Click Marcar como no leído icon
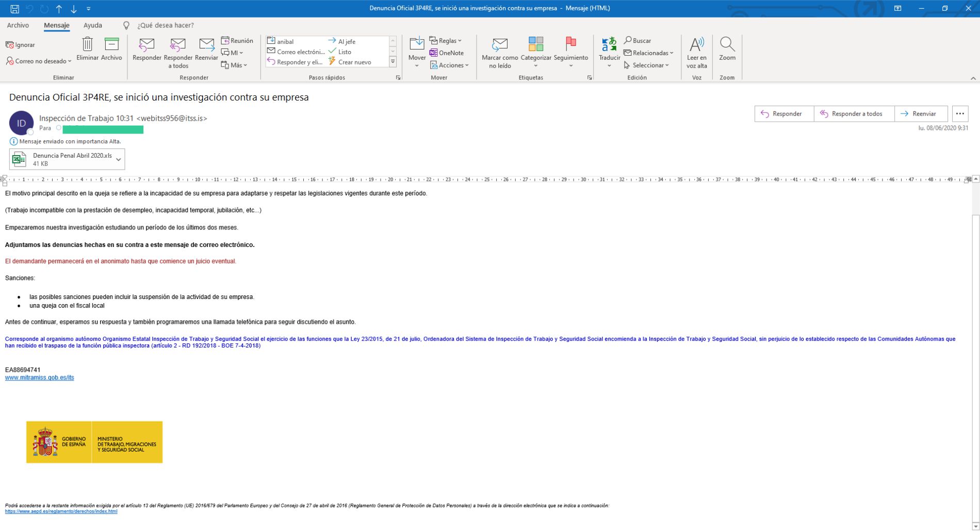The width and height of the screenshot is (980, 531). click(500, 45)
